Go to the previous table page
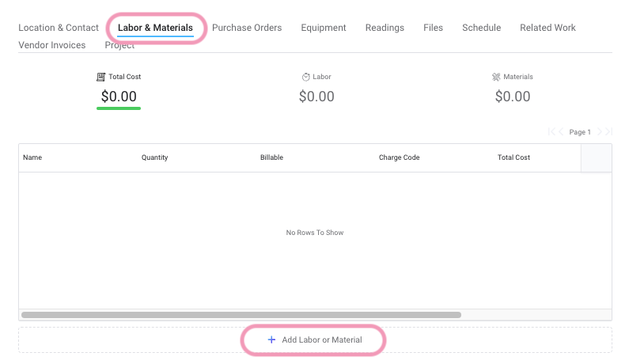 tap(562, 132)
